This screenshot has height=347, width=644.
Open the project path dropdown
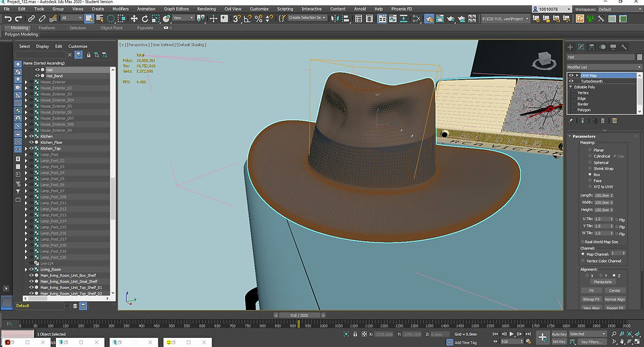coord(505,18)
